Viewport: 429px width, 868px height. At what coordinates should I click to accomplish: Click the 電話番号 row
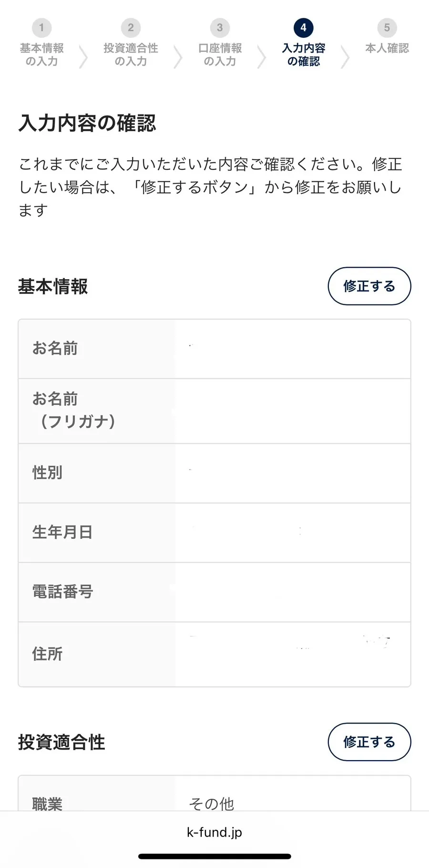[214, 592]
